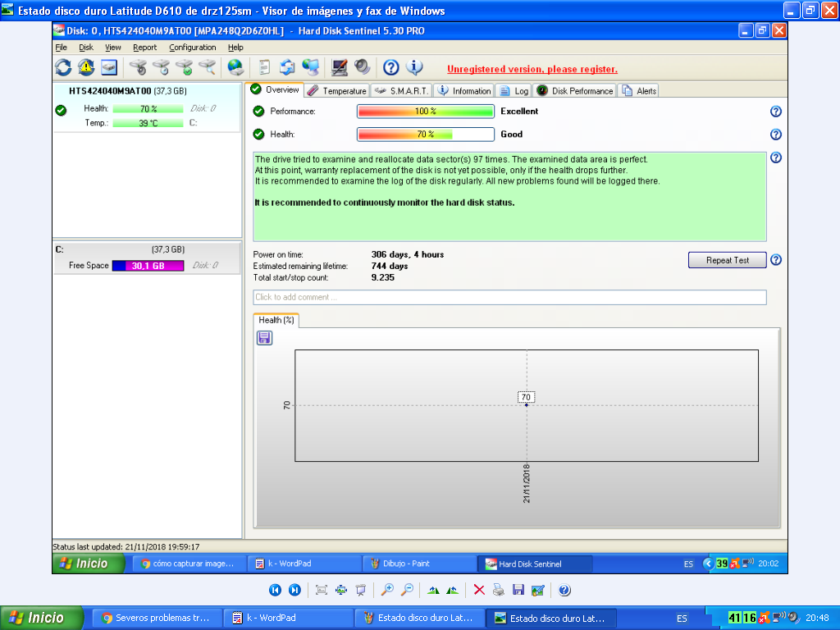Click the question mark Help toolbar icon
The height and width of the screenshot is (630, 840).
click(391, 67)
